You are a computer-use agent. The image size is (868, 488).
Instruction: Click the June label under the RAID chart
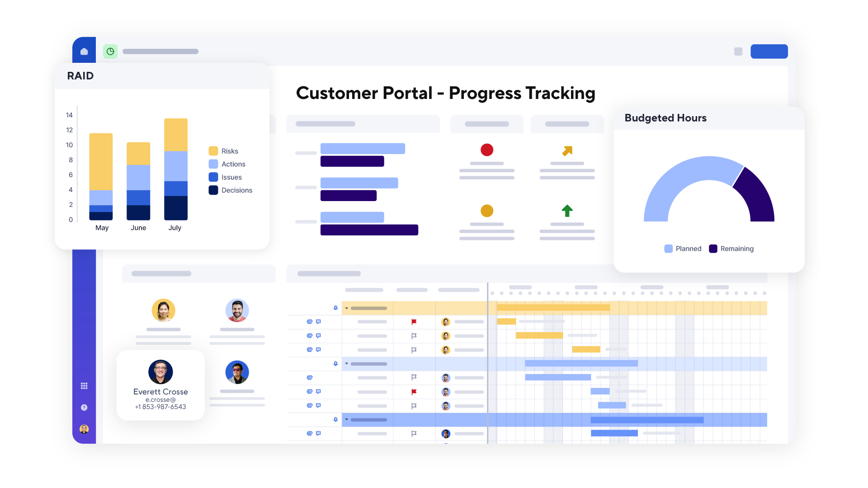click(x=138, y=228)
